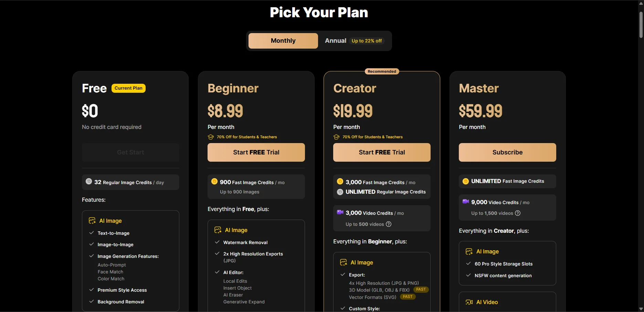Viewport: 644px width, 312px height.
Task: Click the graduation cap icon under Beginner price
Action: click(x=211, y=137)
